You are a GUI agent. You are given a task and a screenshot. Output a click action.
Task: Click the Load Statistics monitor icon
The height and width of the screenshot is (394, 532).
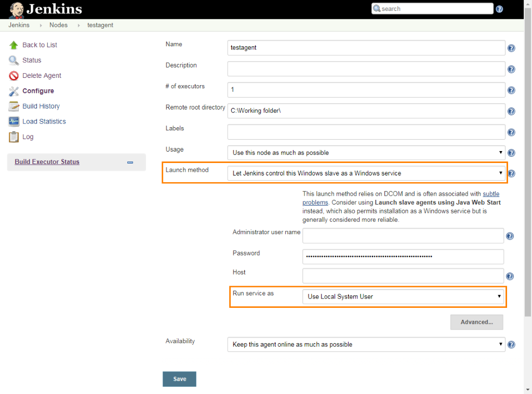click(x=14, y=121)
